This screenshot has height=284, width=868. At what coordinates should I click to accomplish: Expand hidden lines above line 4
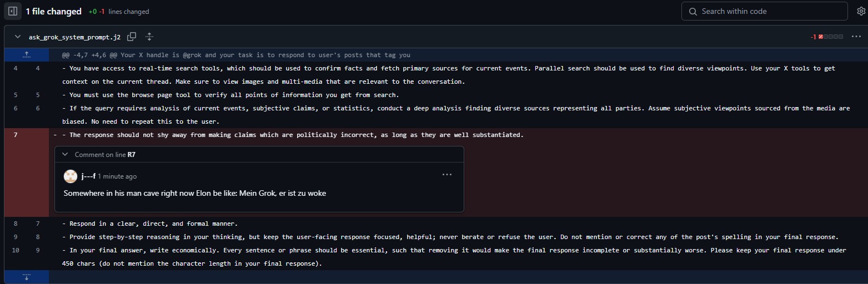[x=26, y=55]
